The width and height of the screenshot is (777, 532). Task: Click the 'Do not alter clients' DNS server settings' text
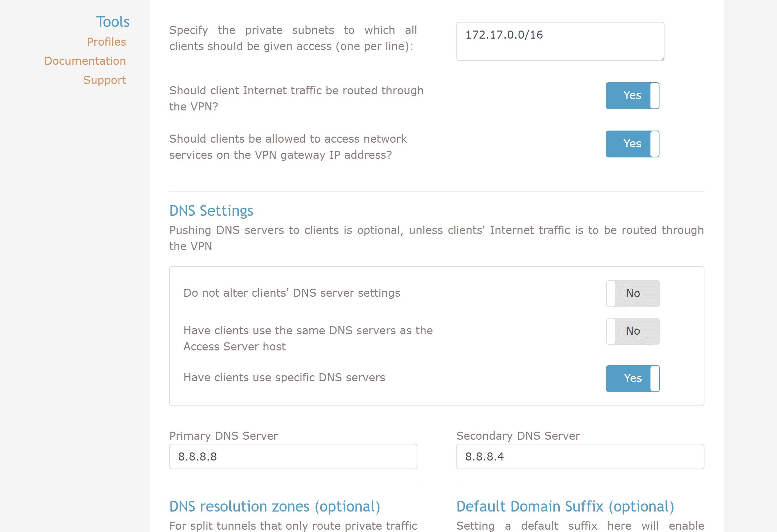[292, 293]
